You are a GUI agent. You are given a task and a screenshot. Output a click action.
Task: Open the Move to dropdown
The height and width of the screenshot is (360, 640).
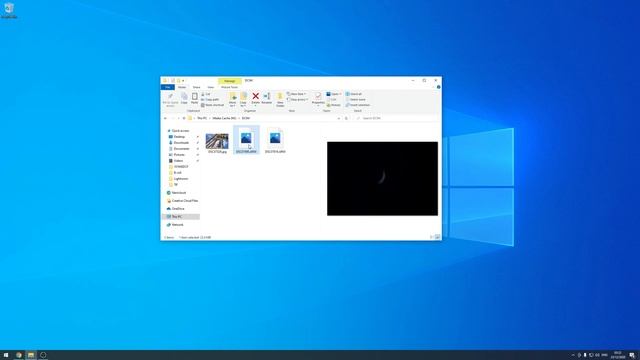233,100
